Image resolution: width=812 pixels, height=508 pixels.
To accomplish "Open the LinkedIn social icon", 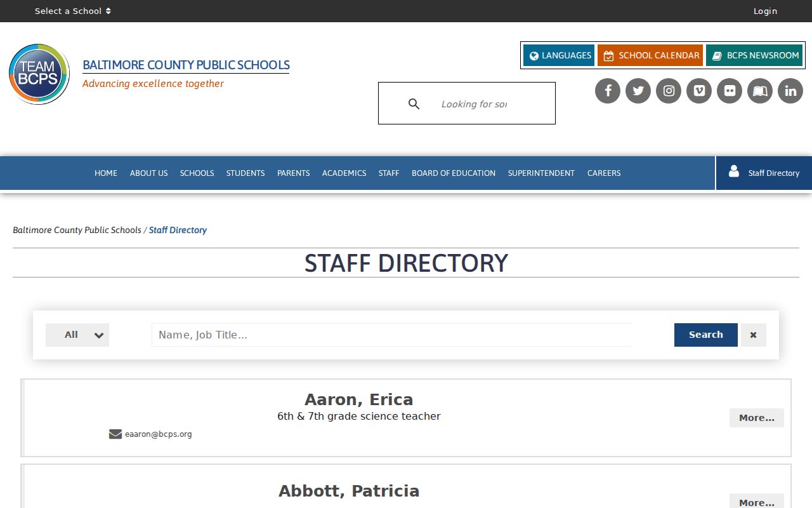I will click(x=790, y=91).
